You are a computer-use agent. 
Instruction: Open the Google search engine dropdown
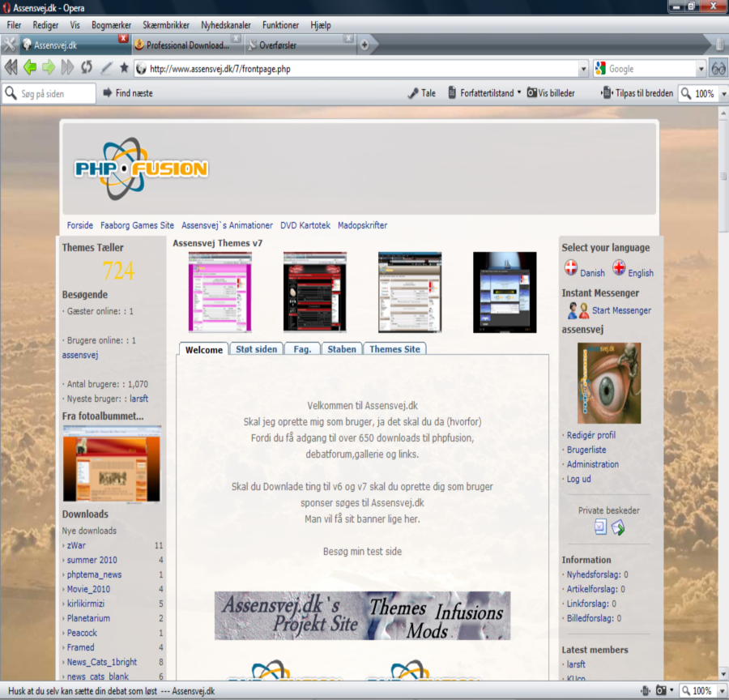coord(701,70)
